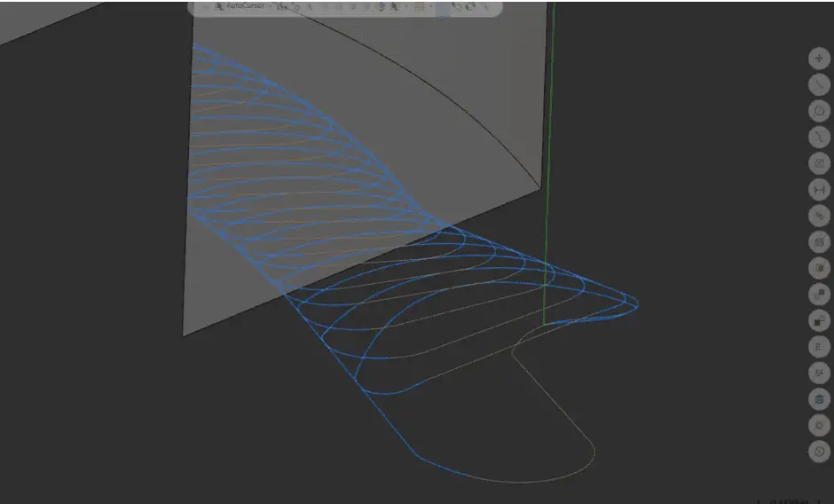Viewport: 834px width, 504px height.
Task: Click the crossed-out circle round icon
Action: pyautogui.click(x=819, y=452)
